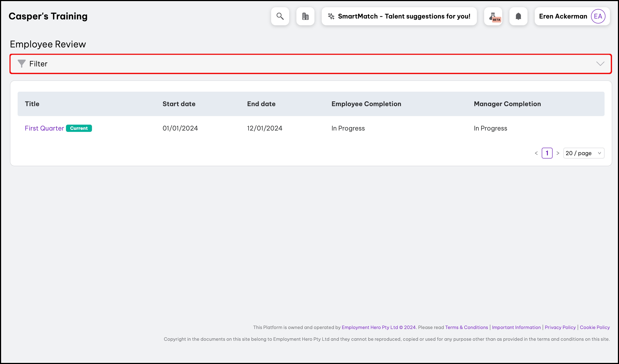This screenshot has height=364, width=619.
Task: Open the organisation building icon
Action: 305,16
